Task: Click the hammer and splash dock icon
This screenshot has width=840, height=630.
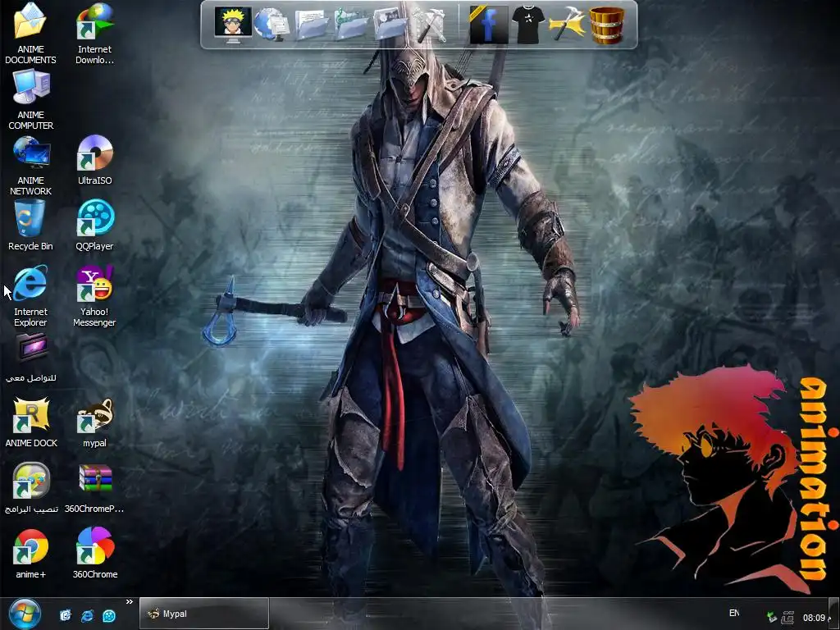Action: click(x=567, y=25)
